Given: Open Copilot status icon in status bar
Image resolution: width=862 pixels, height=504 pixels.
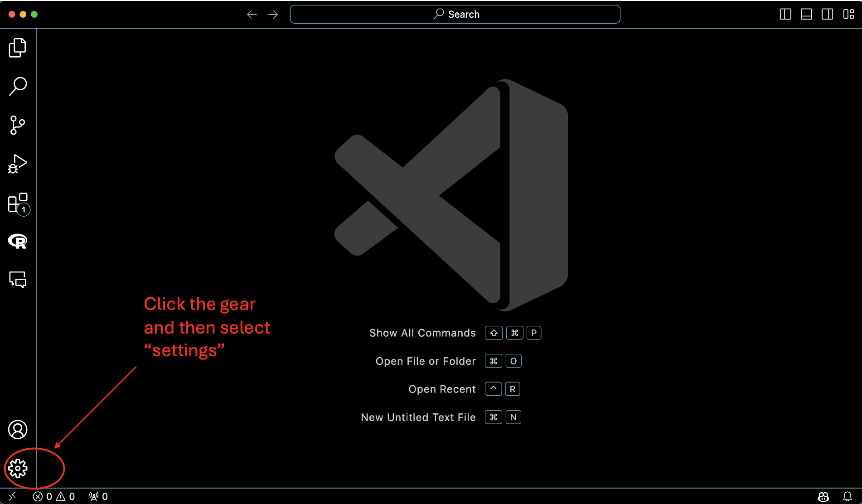Looking at the screenshot, I should (x=823, y=497).
